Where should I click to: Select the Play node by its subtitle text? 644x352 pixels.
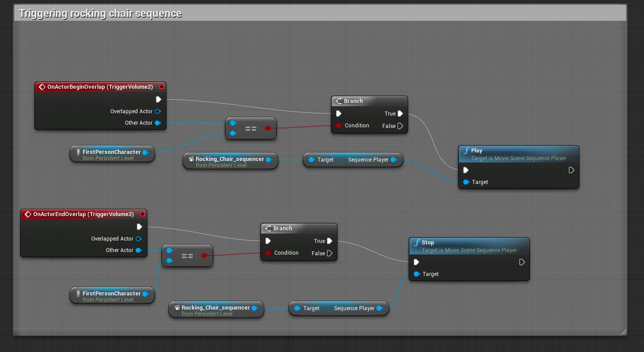point(519,158)
